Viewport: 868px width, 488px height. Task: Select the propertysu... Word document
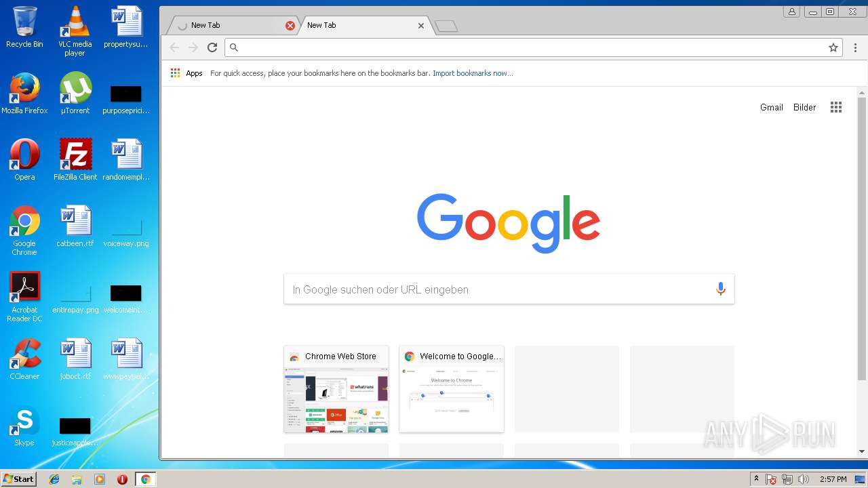tap(126, 27)
